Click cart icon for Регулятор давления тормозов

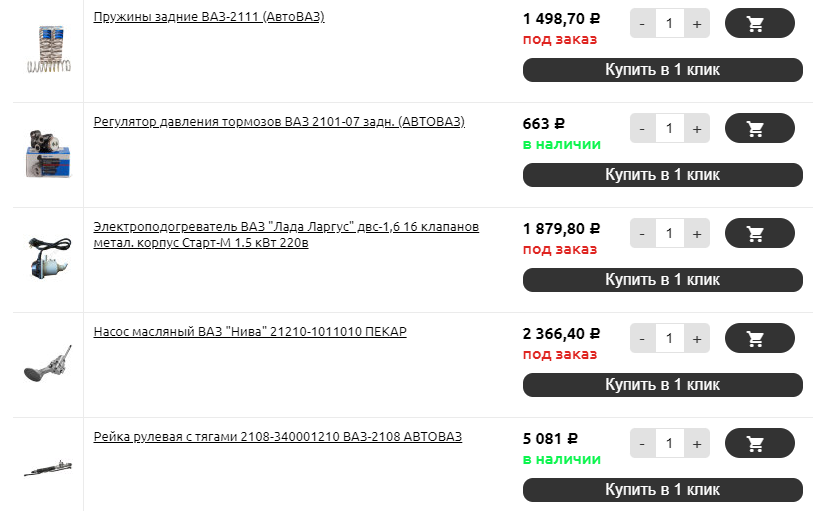click(x=759, y=128)
